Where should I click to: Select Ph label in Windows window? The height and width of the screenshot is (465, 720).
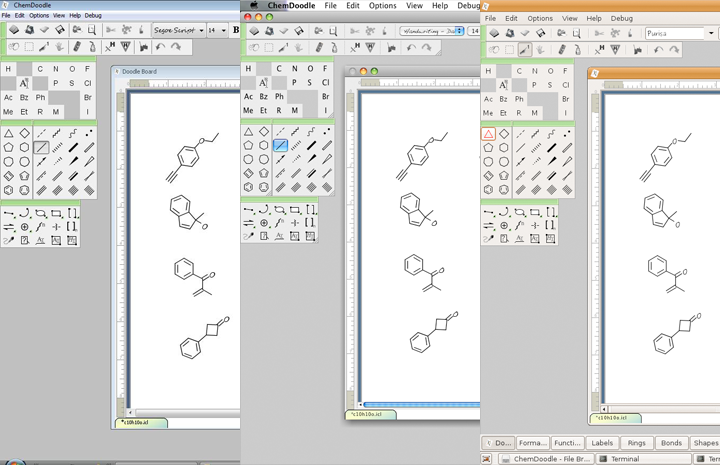pyautogui.click(x=40, y=97)
